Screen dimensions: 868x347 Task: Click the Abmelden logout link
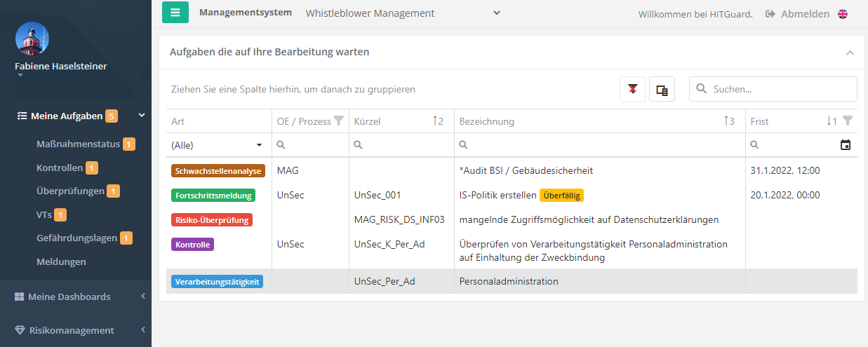click(797, 14)
